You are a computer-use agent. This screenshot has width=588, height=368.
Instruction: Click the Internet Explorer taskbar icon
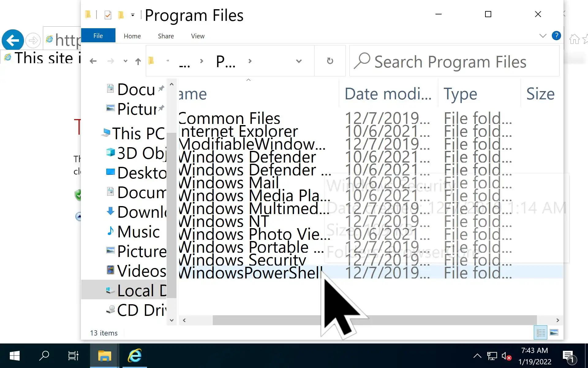point(135,356)
